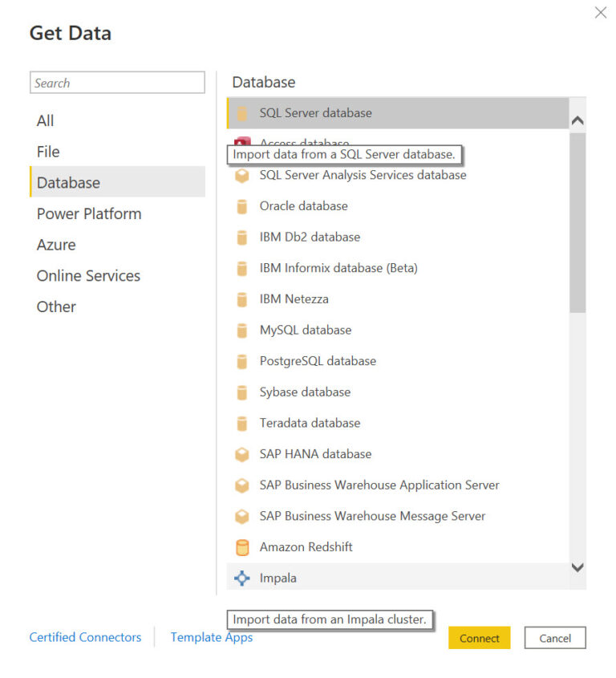Select the PostgreSQL database connector
Viewport: 616px width, 678px height.
coord(242,361)
